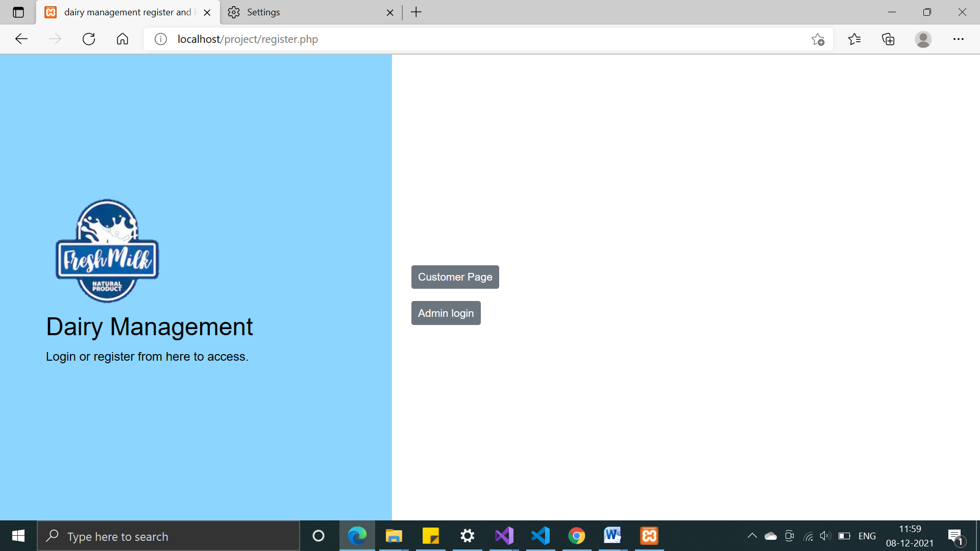Open the tab actions menu
Image resolution: width=980 pixels, height=551 pixels.
(x=18, y=12)
